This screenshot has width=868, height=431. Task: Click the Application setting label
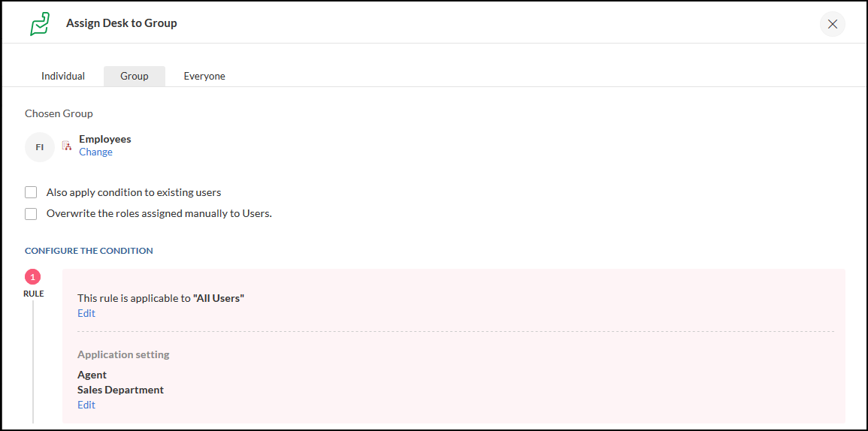pyautogui.click(x=123, y=354)
